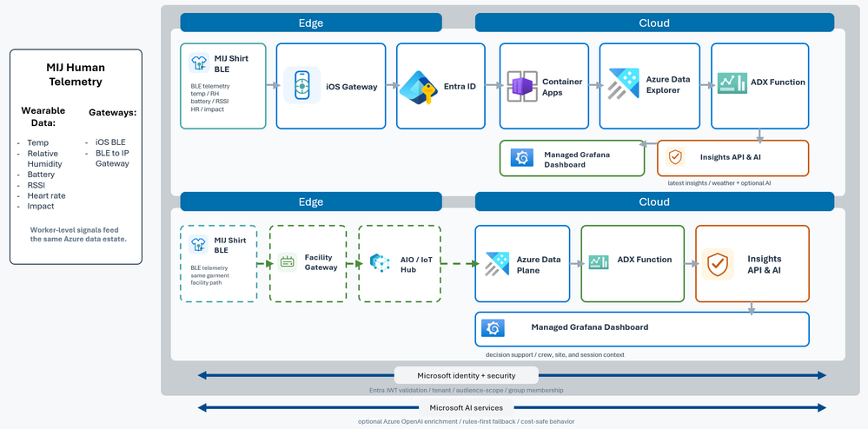Click the 'iOS Gateway' label text

coord(352,86)
